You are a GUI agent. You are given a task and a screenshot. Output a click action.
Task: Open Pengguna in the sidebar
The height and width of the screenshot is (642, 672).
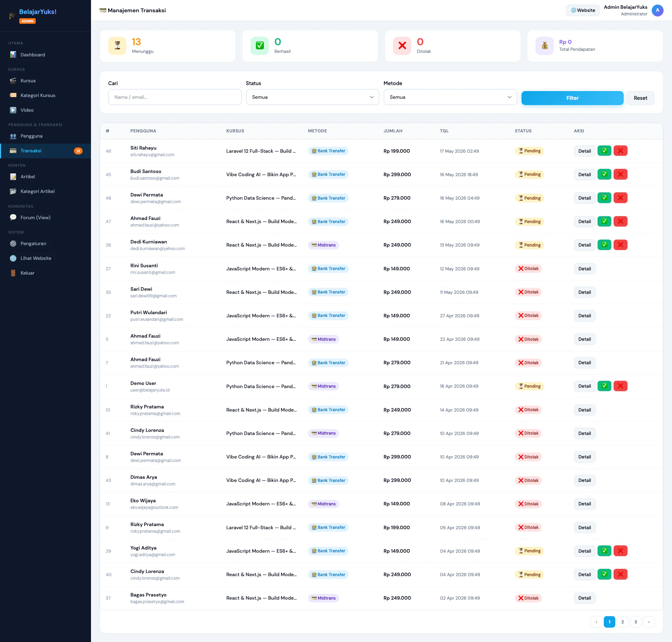45,136
